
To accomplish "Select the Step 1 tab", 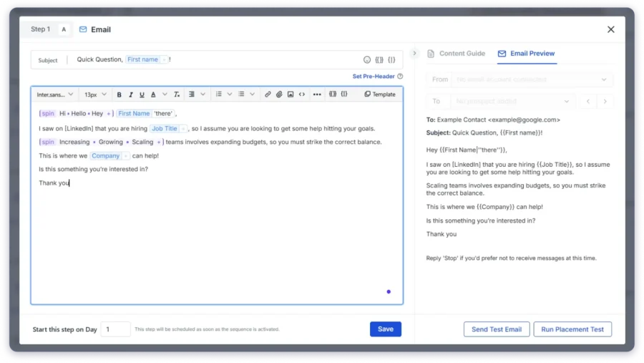I will click(40, 29).
